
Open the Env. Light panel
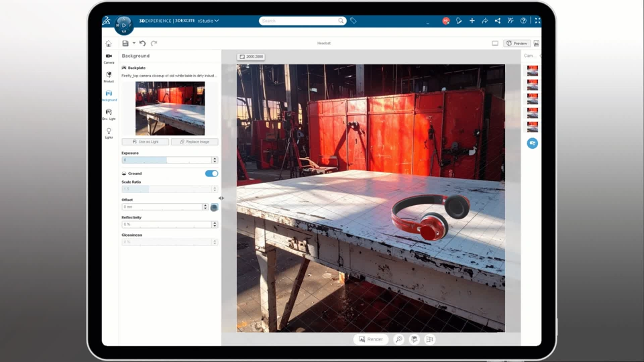click(x=109, y=114)
